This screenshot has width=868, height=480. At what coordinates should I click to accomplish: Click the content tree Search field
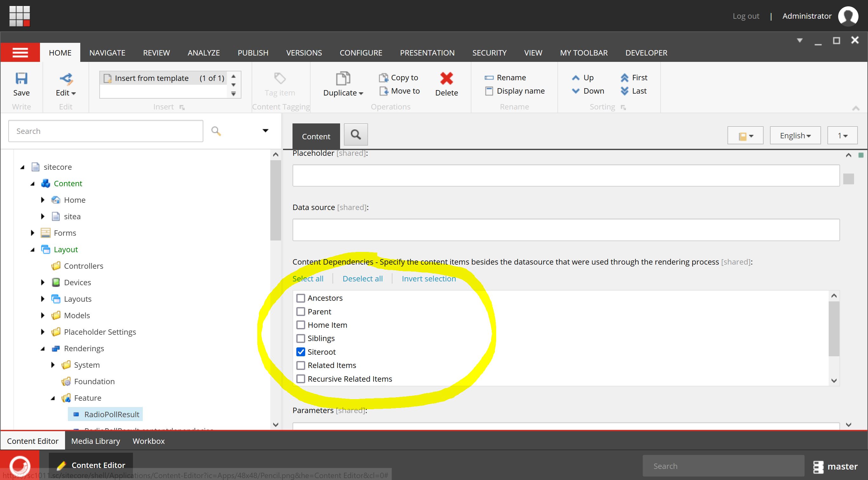[x=106, y=131]
